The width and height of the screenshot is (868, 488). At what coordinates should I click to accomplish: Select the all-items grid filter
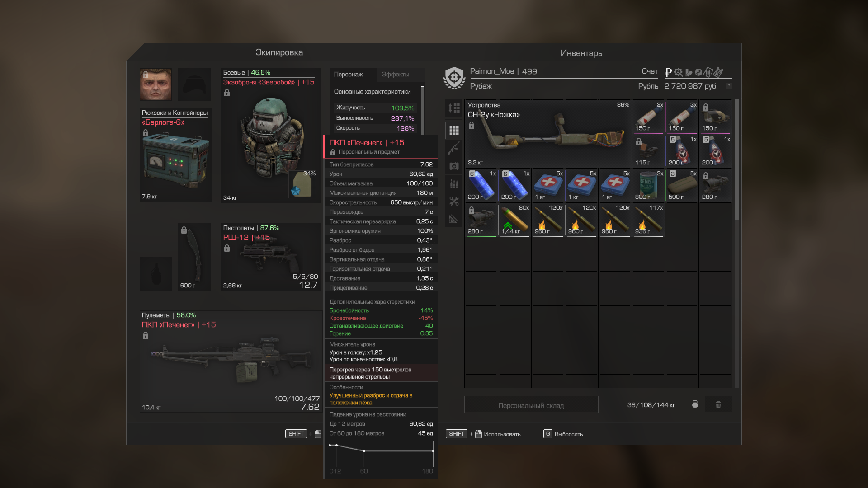coord(454,131)
